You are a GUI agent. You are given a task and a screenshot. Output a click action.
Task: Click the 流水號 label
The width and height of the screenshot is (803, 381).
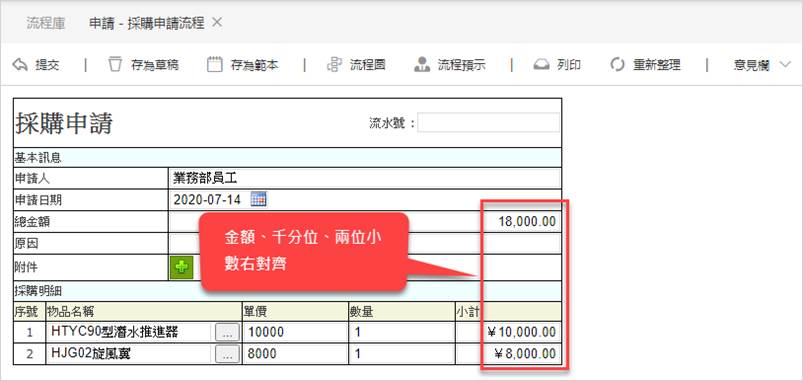click(392, 123)
